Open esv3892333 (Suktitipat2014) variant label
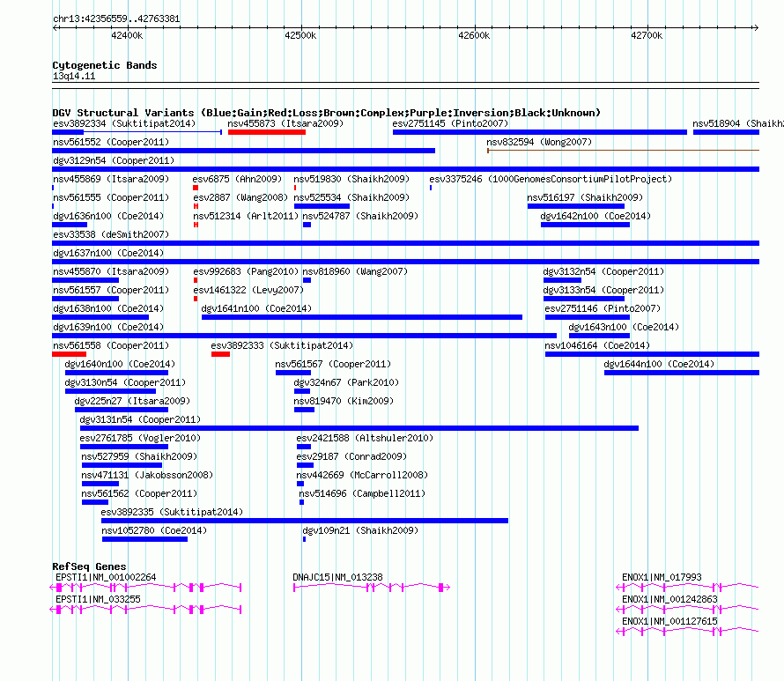 tap(282, 345)
